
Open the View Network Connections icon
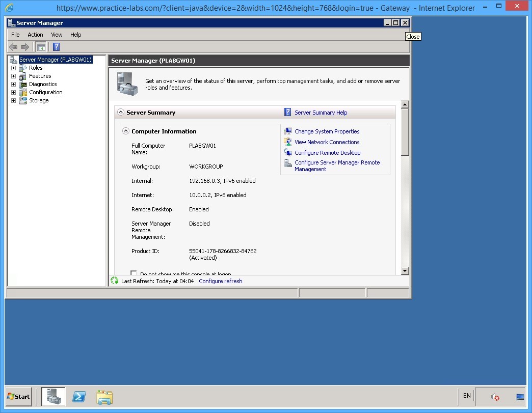[x=289, y=142]
